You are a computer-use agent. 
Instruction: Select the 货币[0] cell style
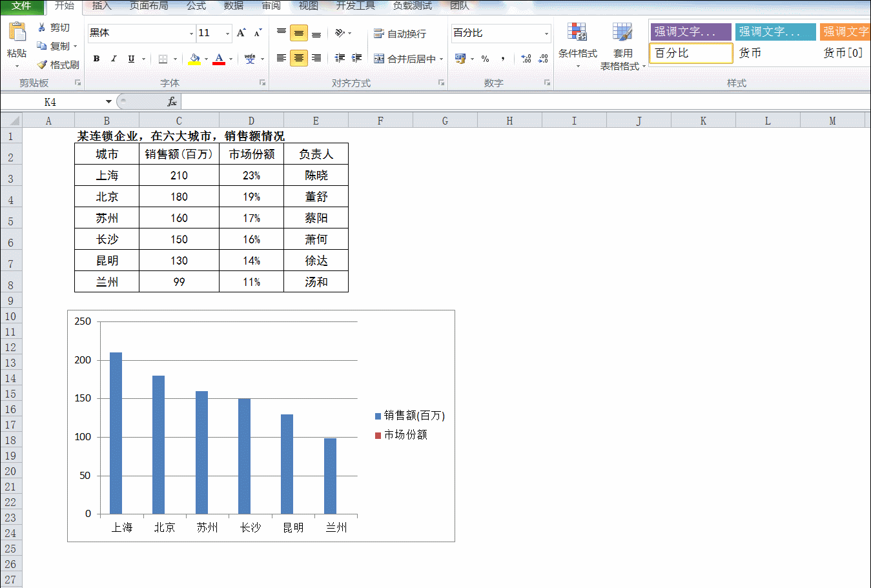(845, 53)
